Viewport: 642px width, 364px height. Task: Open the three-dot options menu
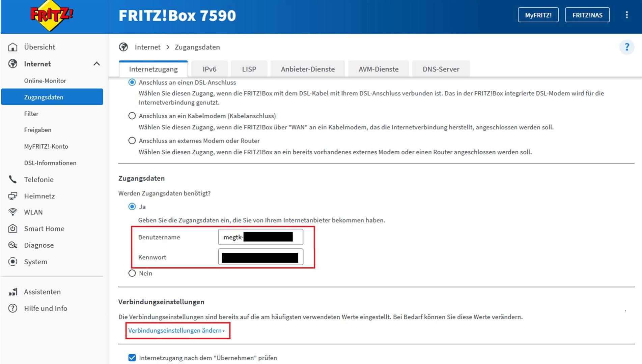[627, 15]
